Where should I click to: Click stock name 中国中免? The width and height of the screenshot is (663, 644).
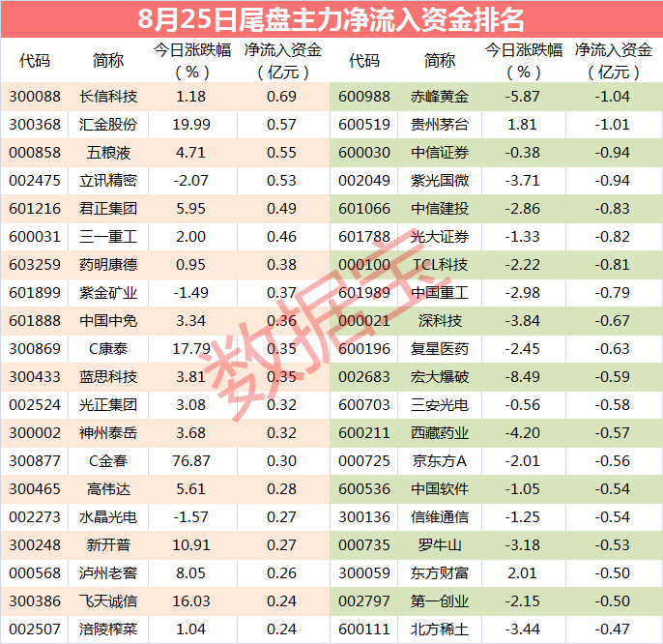click(x=108, y=321)
